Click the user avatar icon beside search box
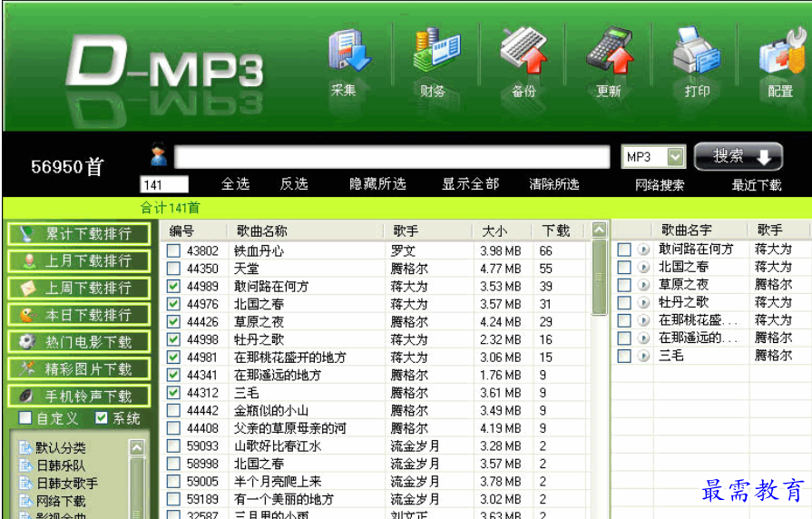Image resolution: width=812 pixels, height=519 pixels. point(159,156)
